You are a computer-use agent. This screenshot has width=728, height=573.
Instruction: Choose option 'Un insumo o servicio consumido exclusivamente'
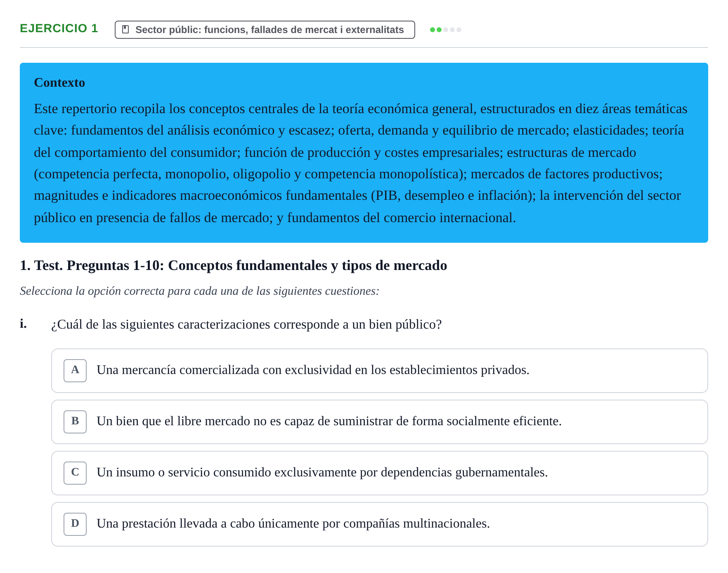point(379,473)
